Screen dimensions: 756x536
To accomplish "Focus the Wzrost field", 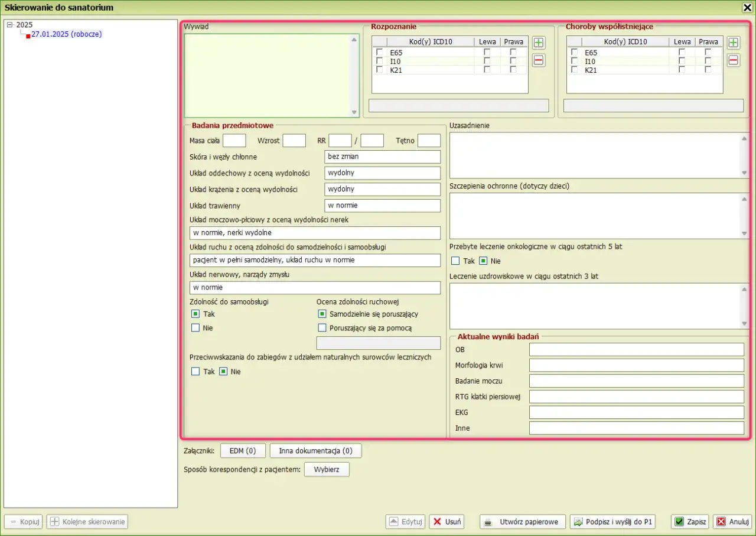I will pos(294,141).
